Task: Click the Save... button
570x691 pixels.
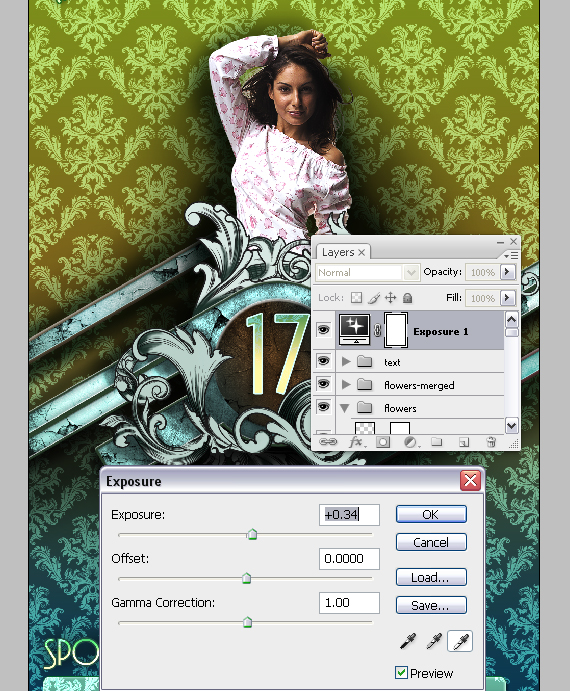Action: 431,606
